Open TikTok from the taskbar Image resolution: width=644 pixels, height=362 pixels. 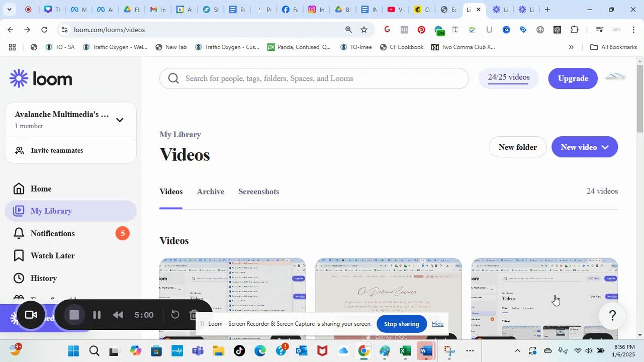239,351
